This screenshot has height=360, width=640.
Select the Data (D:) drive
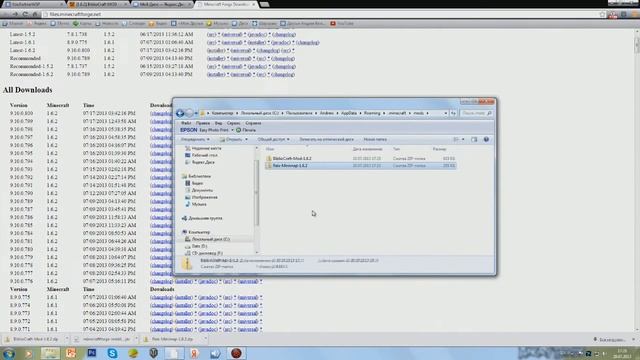(x=196, y=246)
